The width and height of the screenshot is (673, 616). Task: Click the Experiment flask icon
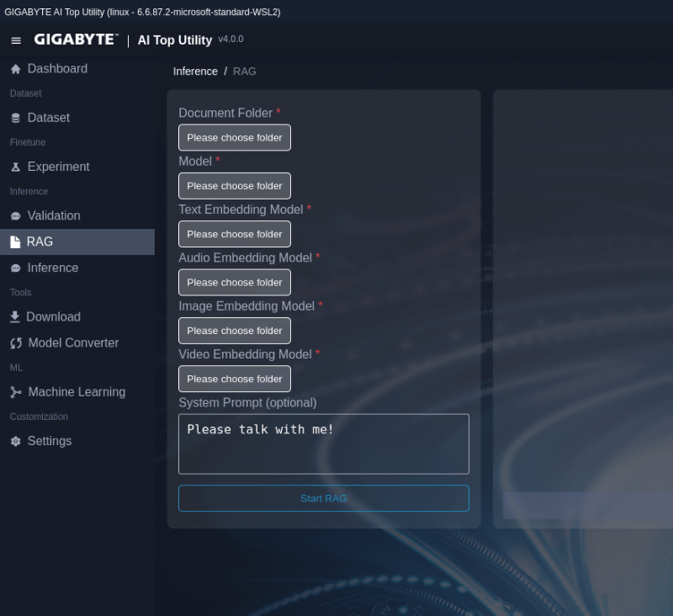16,167
